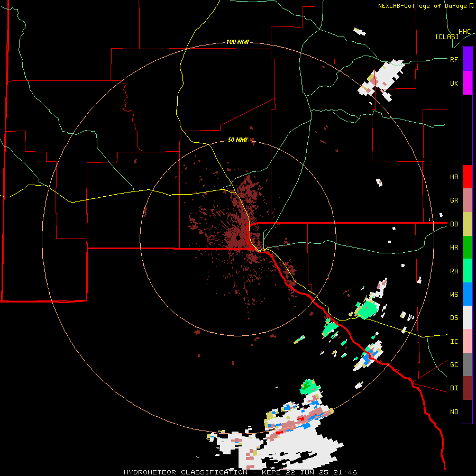
Task: Click the DS legend label
Action: pos(454,318)
